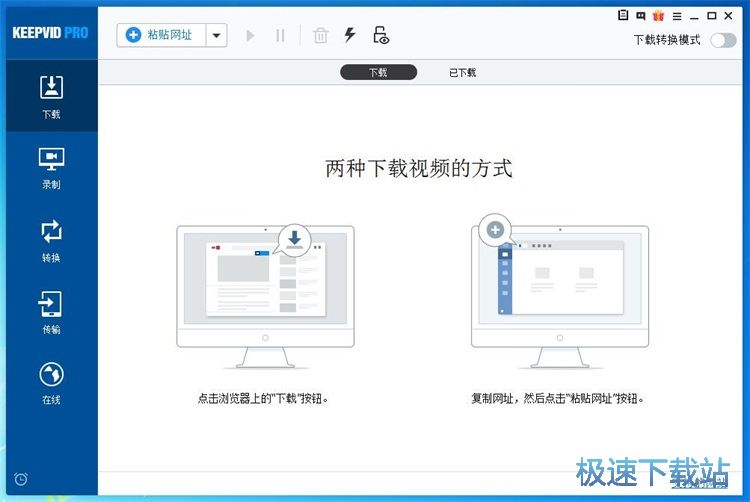The image size is (750, 502).
Task: Open the 录制 screen recording section
Action: click(50, 167)
